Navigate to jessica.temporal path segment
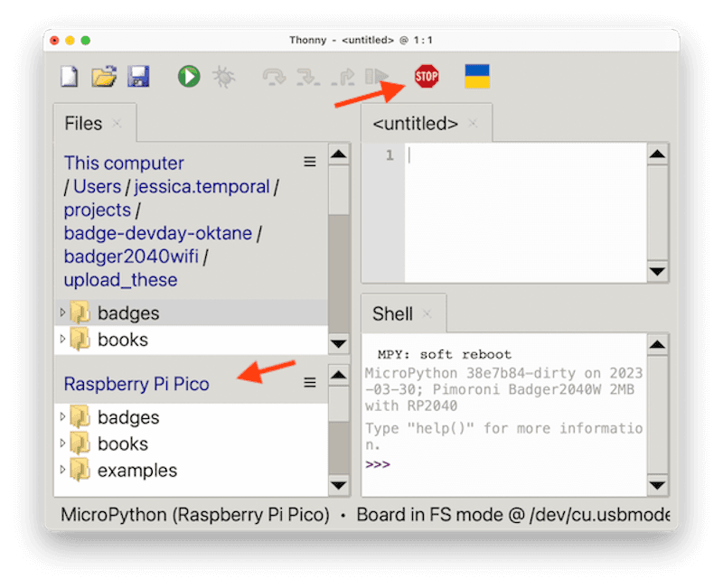The width and height of the screenshot is (723, 588). (x=202, y=187)
